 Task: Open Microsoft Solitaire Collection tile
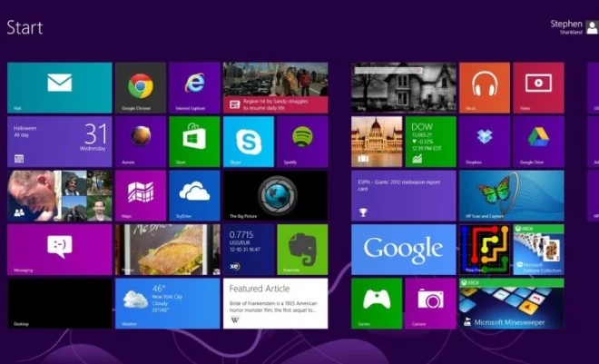pyautogui.click(x=538, y=250)
